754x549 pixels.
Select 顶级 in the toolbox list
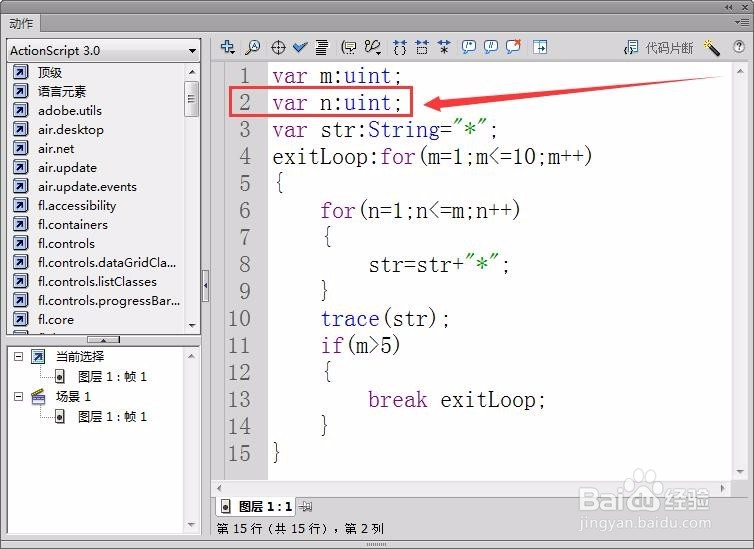(x=50, y=73)
